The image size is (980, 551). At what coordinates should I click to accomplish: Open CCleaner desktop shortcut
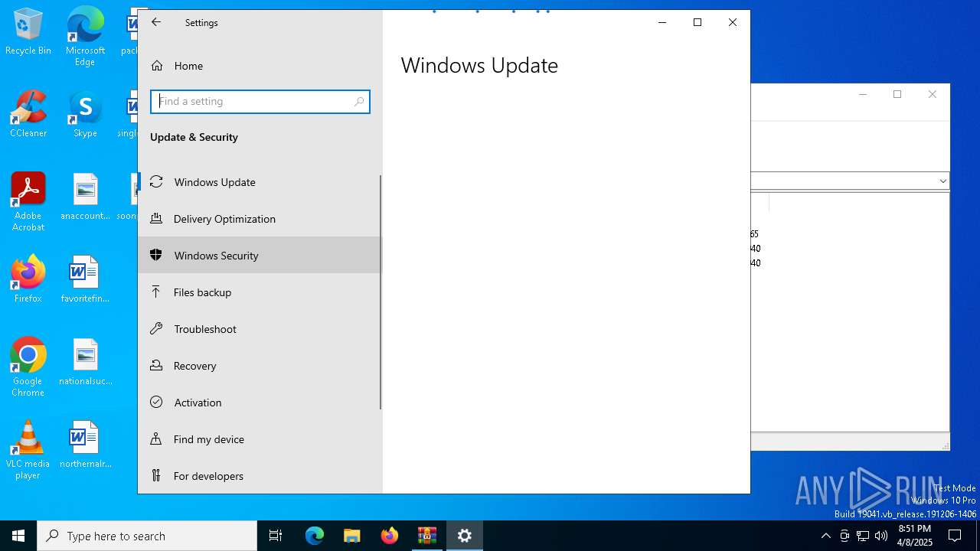pos(28,114)
